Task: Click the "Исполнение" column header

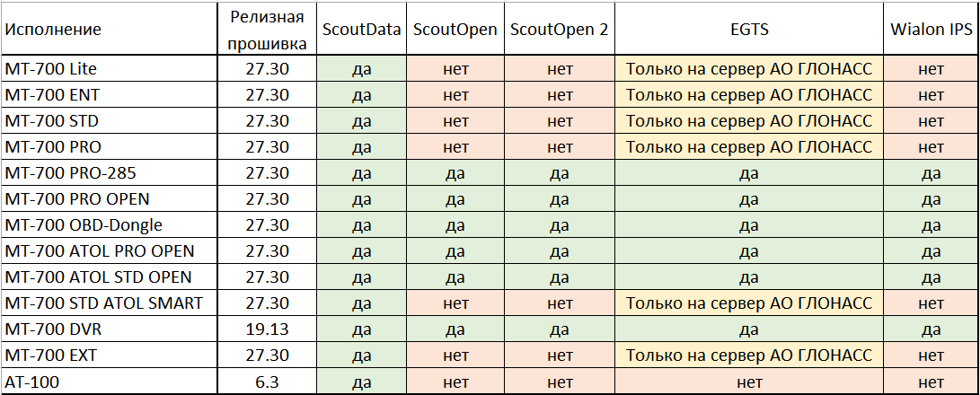Action: [x=53, y=30]
